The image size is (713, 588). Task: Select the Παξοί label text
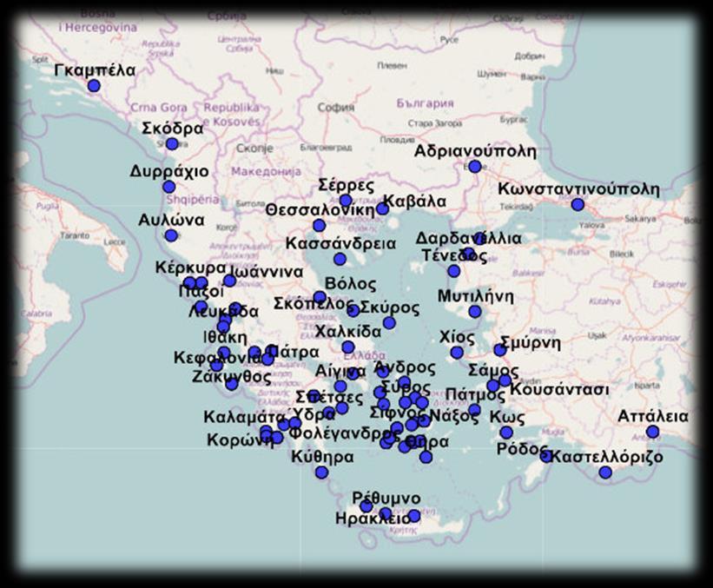tap(201, 291)
